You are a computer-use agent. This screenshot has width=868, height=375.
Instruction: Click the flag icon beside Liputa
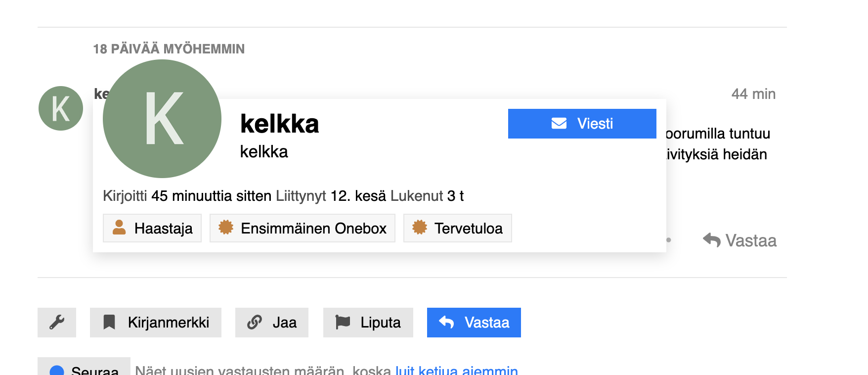coord(343,322)
